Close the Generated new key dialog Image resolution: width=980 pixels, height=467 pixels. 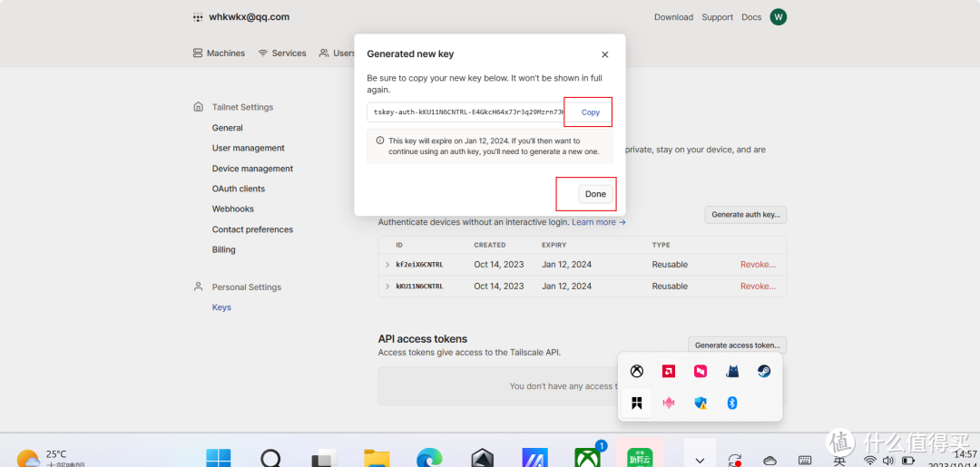click(605, 54)
